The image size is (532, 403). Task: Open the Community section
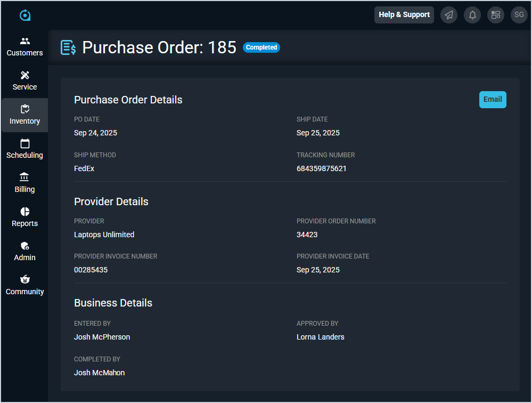(x=24, y=285)
